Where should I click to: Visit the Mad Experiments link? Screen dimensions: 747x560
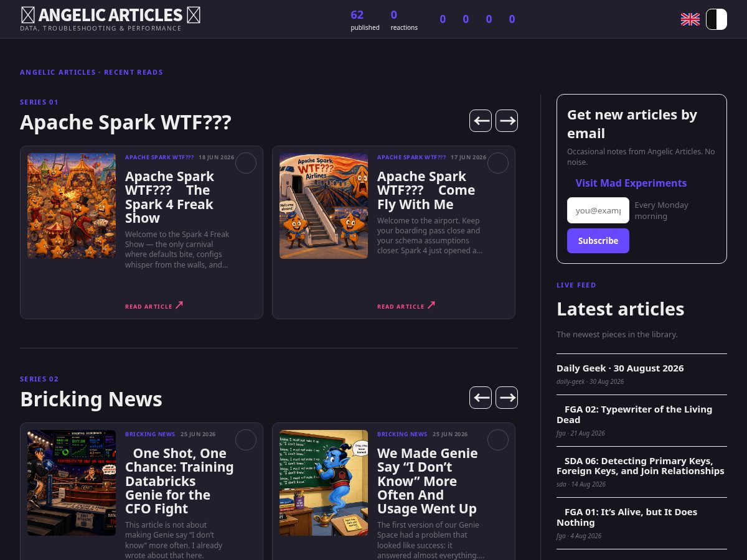coord(631,183)
